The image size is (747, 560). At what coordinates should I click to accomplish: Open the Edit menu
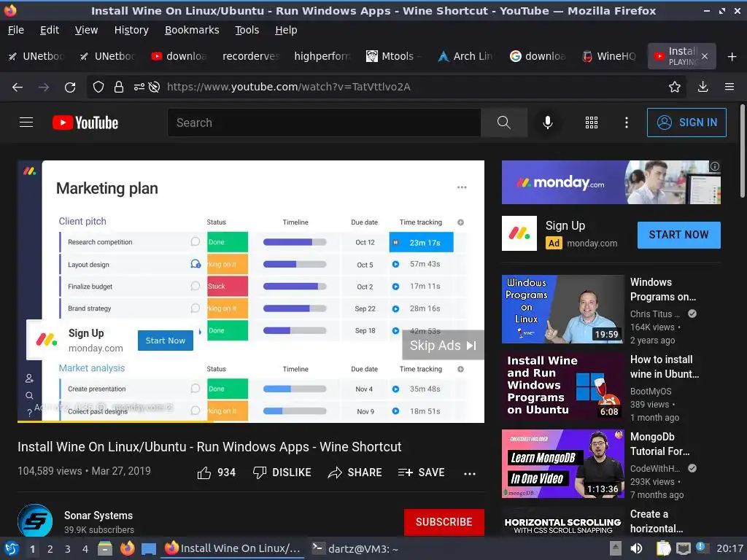(50, 30)
